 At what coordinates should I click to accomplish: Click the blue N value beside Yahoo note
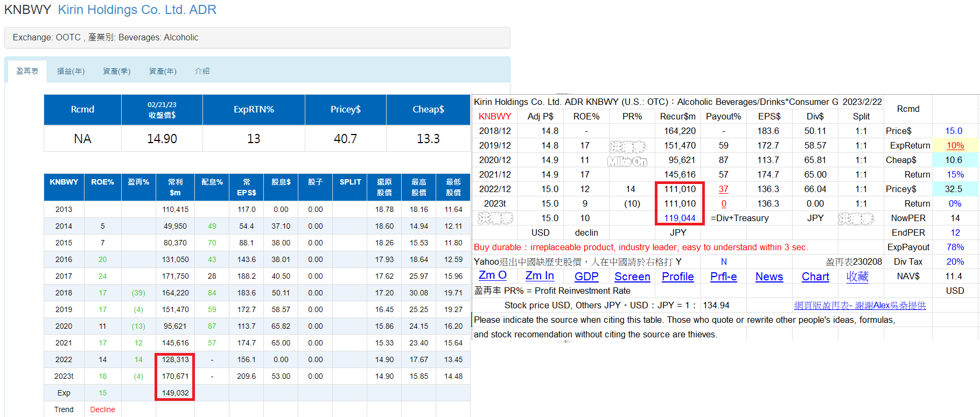pos(724,261)
